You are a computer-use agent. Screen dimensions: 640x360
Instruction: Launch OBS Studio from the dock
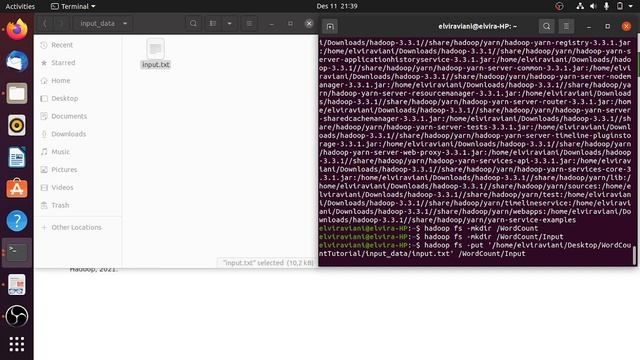point(17,316)
